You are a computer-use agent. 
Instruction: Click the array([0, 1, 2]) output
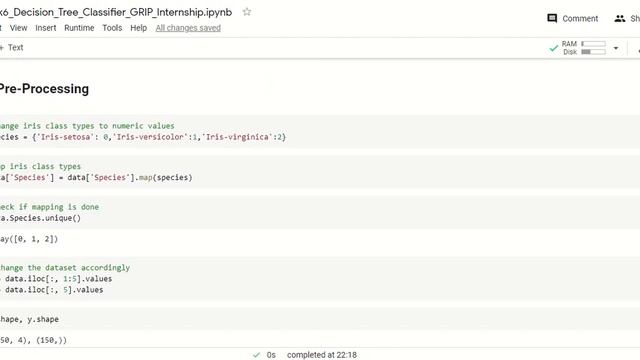click(29, 239)
